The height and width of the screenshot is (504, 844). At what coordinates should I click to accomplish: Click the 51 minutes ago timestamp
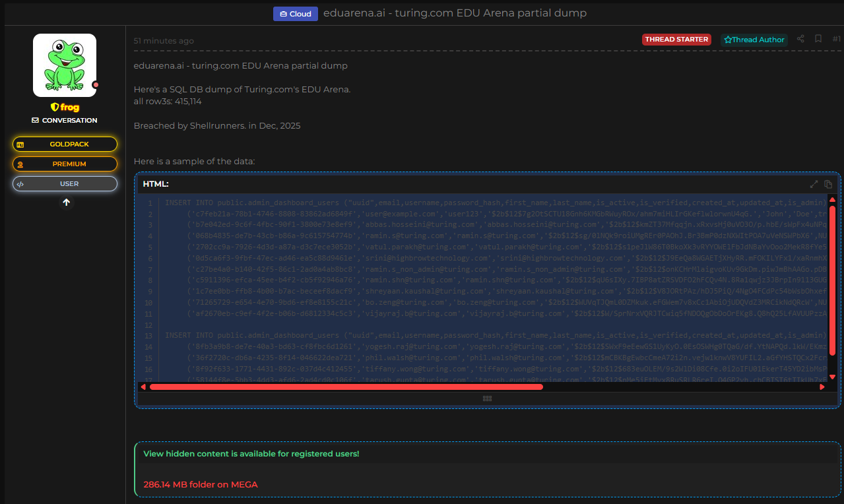pos(164,41)
